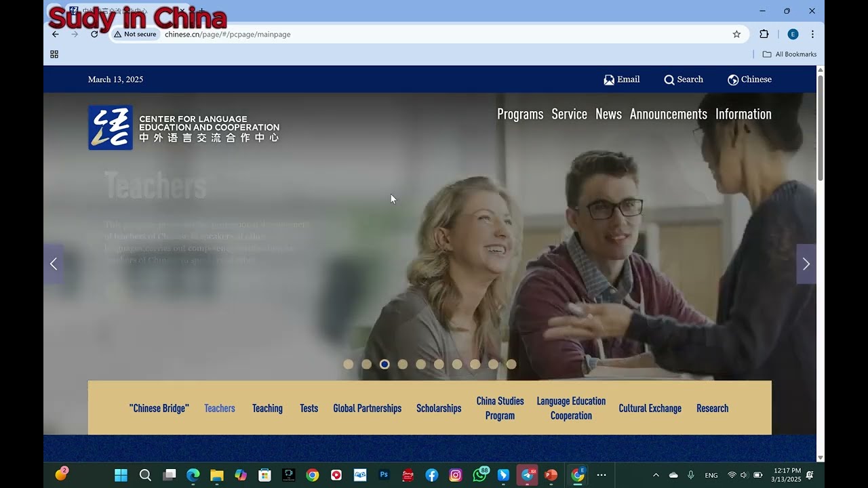Open the Announcements menu

click(668, 114)
